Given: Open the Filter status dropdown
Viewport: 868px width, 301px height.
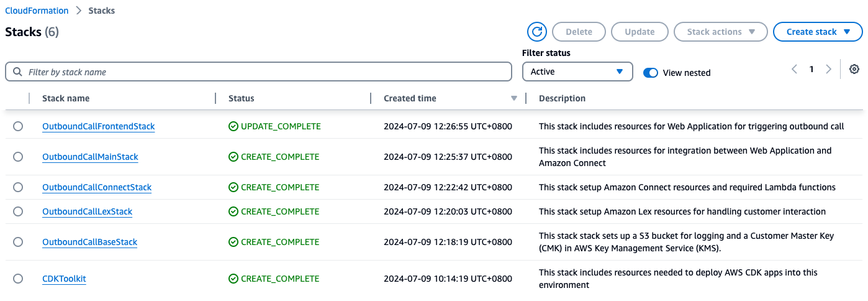Looking at the screenshot, I should point(577,72).
